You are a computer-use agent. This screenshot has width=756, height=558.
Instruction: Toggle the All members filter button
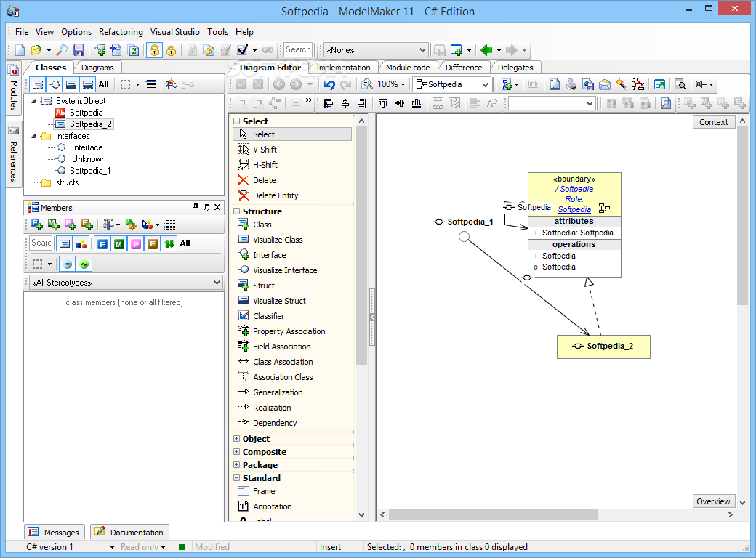click(185, 244)
